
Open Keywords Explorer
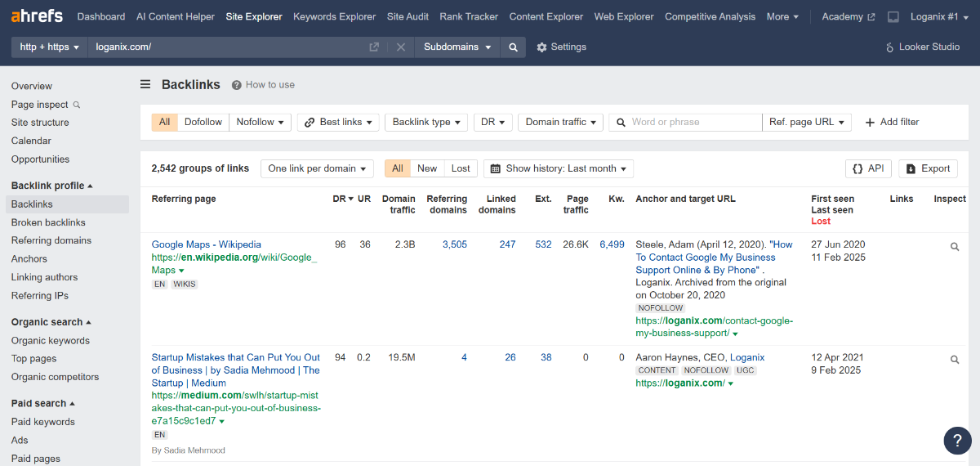click(x=335, y=17)
